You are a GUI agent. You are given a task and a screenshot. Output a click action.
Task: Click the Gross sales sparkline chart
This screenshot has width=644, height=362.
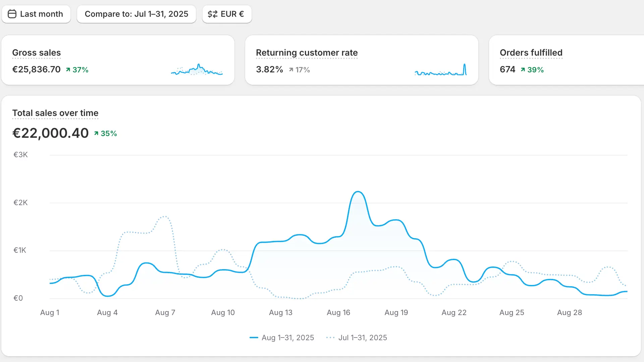click(x=197, y=70)
